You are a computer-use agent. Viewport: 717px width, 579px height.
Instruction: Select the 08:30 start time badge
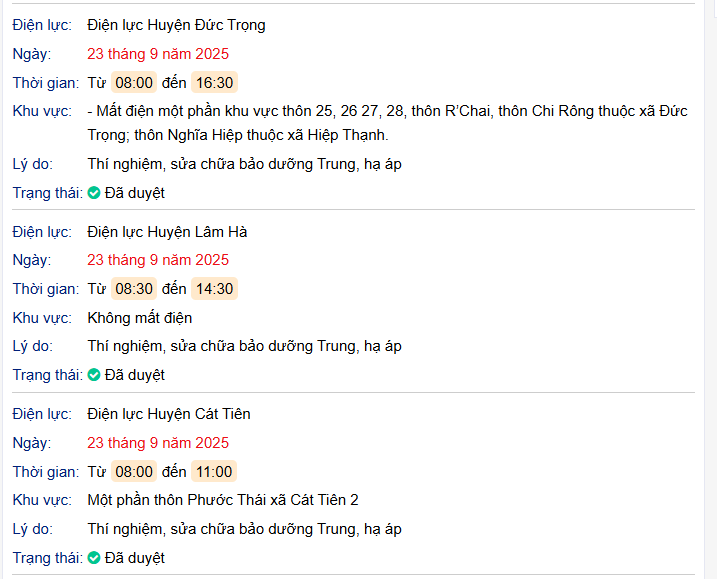pos(134,289)
